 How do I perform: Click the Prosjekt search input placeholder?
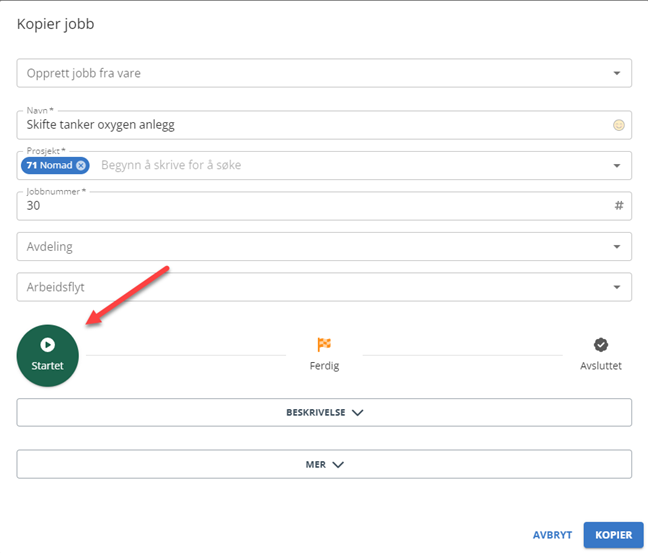(x=171, y=165)
